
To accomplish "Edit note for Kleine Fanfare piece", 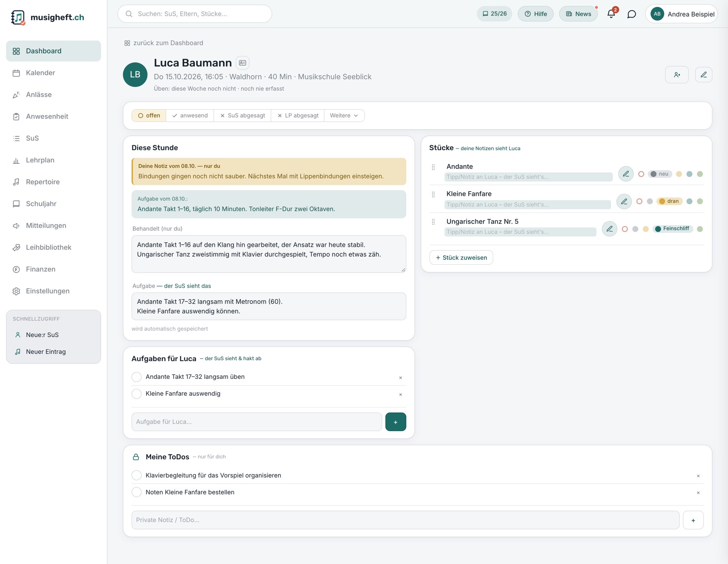I will tap(624, 201).
